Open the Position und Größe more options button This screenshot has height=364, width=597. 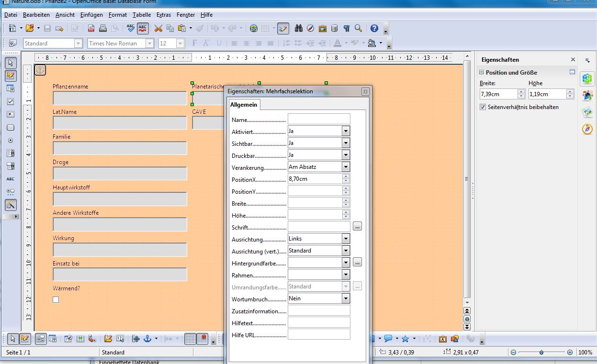coord(572,72)
